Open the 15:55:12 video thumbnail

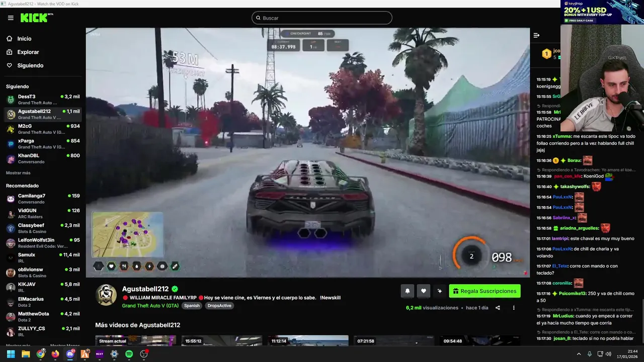point(222,340)
